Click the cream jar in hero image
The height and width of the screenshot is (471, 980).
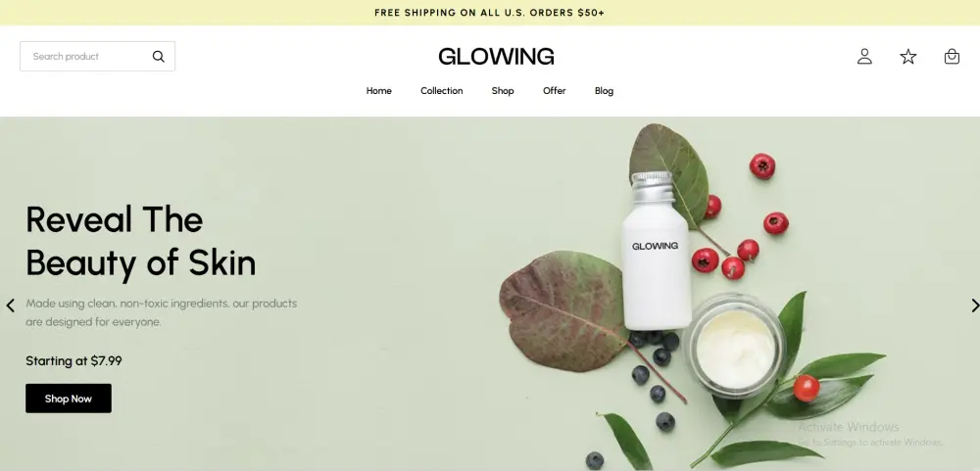coord(735,347)
